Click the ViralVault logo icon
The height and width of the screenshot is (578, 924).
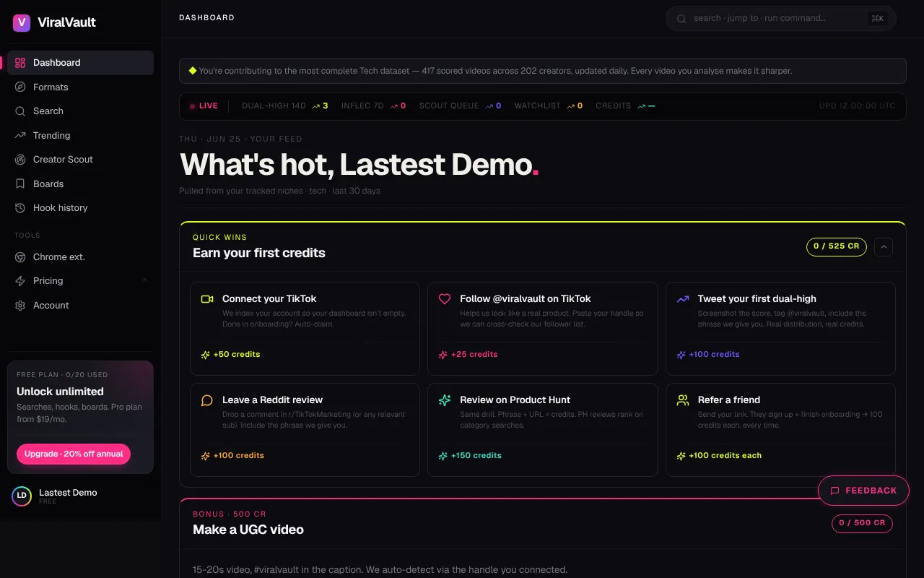pos(22,22)
